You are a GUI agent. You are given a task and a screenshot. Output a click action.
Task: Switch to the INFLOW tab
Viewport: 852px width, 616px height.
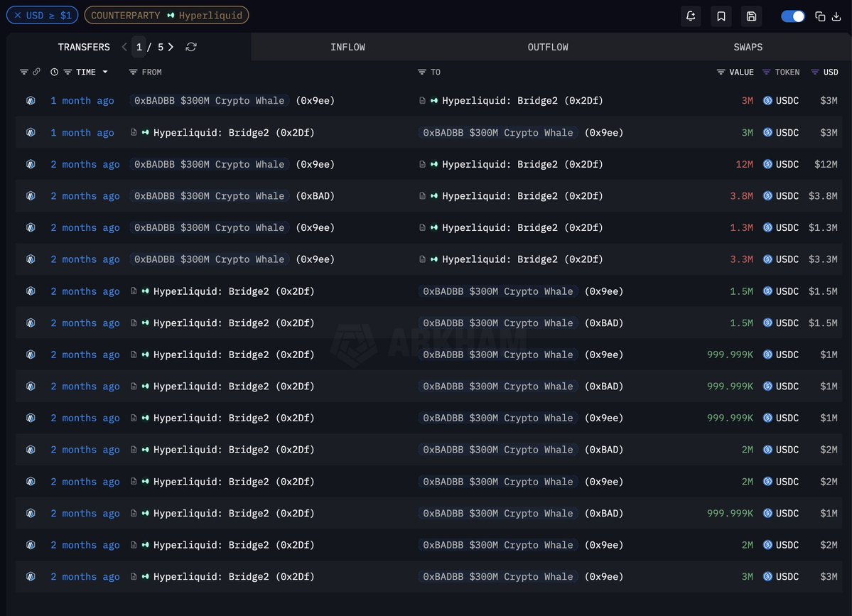pos(347,47)
